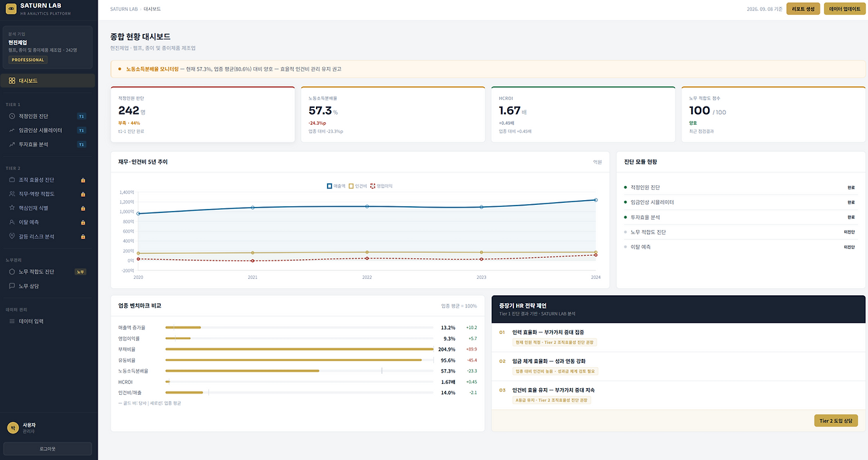Click the 2024 매출액 data point on chart
This screenshot has height=460, width=868.
[595, 200]
